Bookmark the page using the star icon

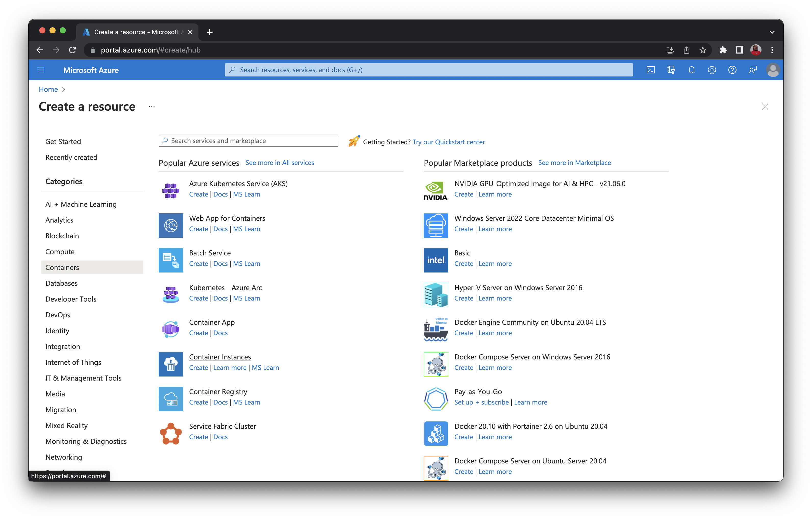[703, 50]
